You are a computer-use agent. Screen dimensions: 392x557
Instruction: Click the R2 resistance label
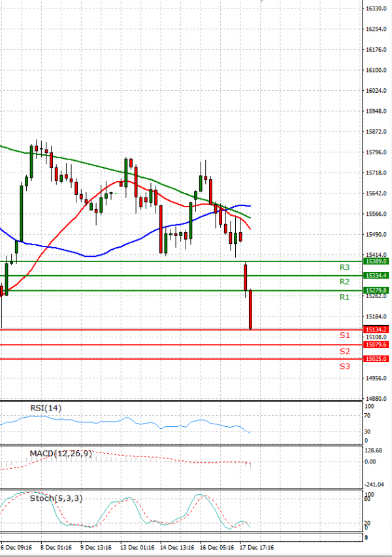tap(344, 282)
